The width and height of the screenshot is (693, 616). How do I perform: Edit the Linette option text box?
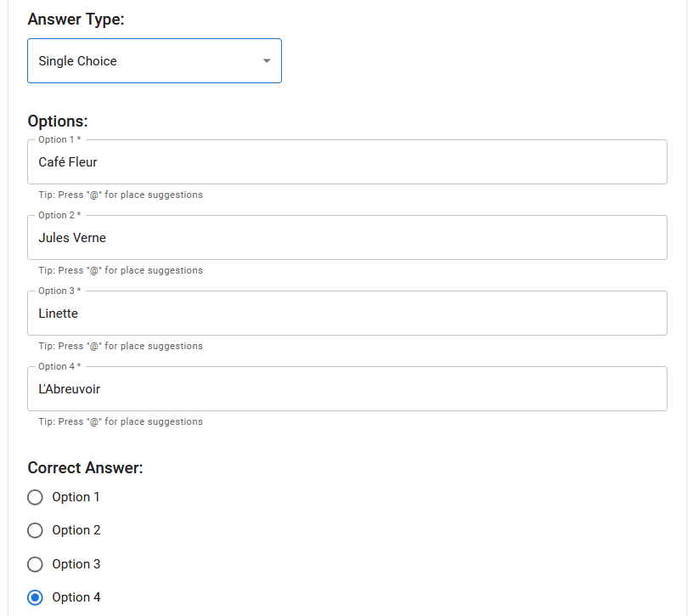coord(346,314)
